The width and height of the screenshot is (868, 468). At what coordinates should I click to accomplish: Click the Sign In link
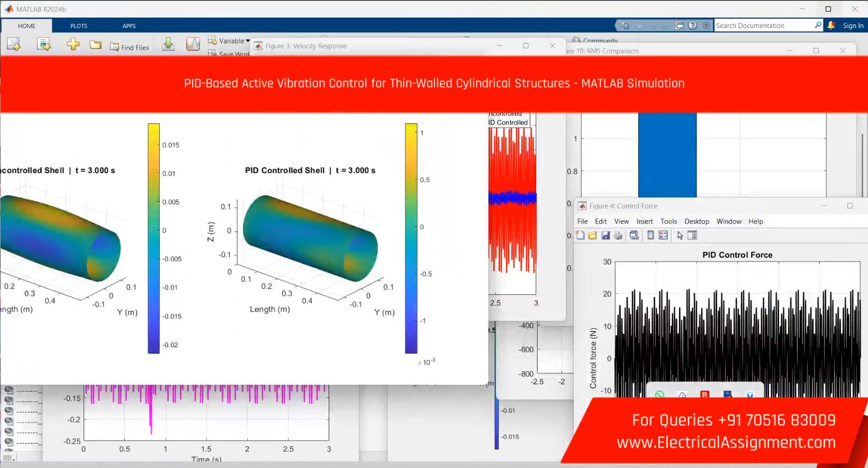click(853, 25)
